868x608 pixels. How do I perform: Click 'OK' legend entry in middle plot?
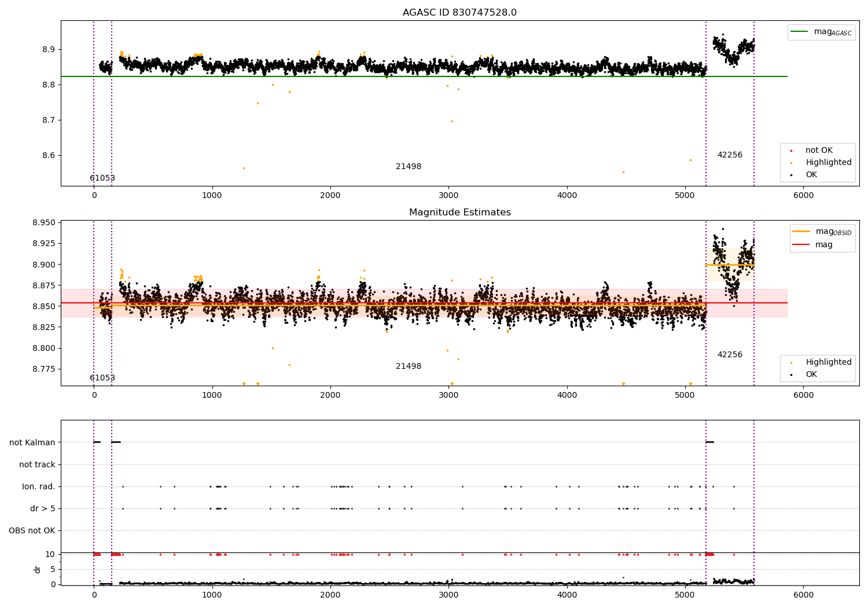point(811,375)
